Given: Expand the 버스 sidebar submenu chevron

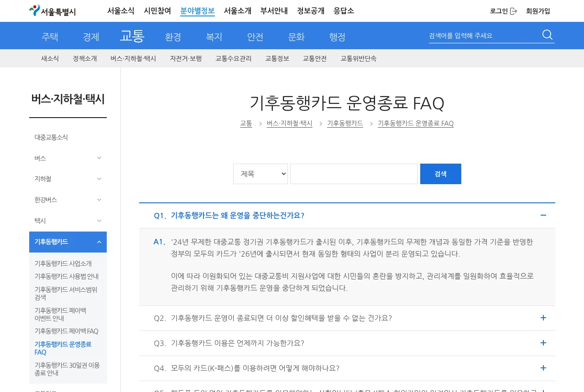Looking at the screenshot, I should [99, 158].
